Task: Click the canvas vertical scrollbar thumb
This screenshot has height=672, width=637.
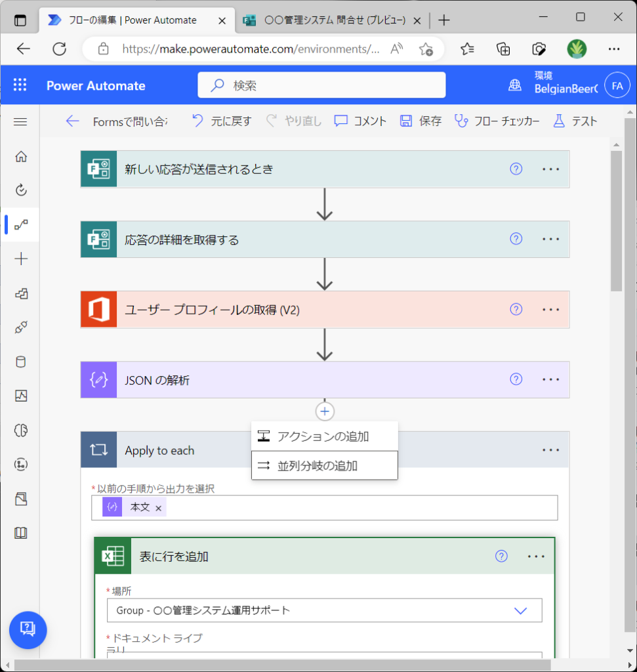Action: (x=616, y=220)
